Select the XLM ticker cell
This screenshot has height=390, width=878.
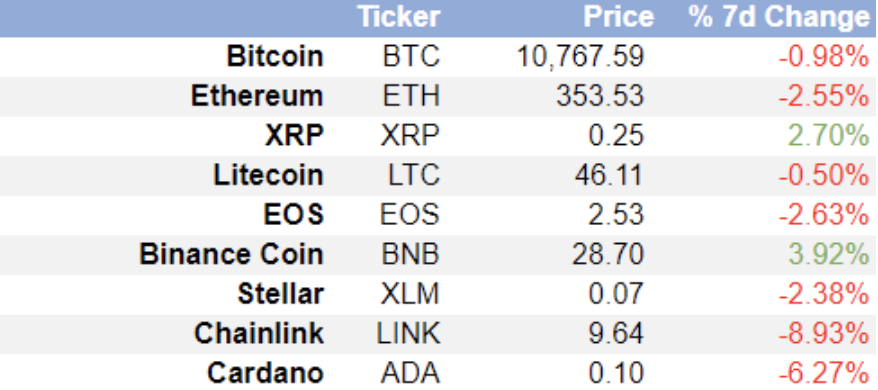point(410,294)
